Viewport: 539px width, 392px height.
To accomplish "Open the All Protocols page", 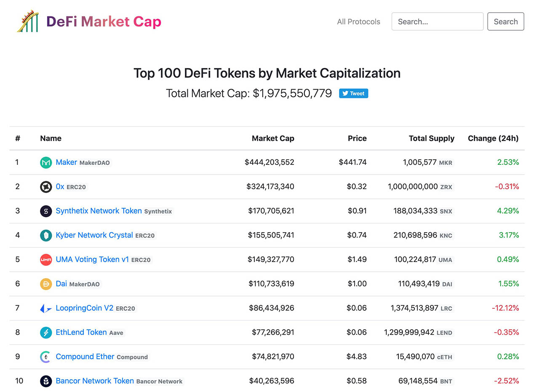I will coord(358,21).
